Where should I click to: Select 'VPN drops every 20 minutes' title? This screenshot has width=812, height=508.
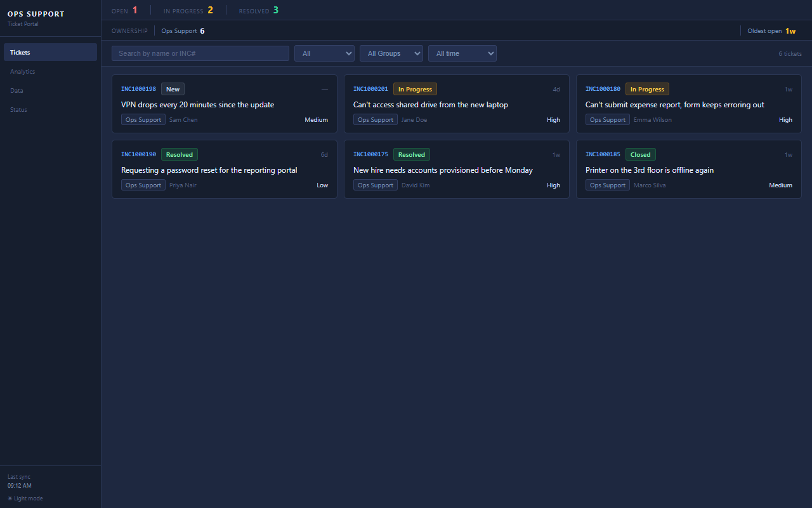[x=197, y=105]
